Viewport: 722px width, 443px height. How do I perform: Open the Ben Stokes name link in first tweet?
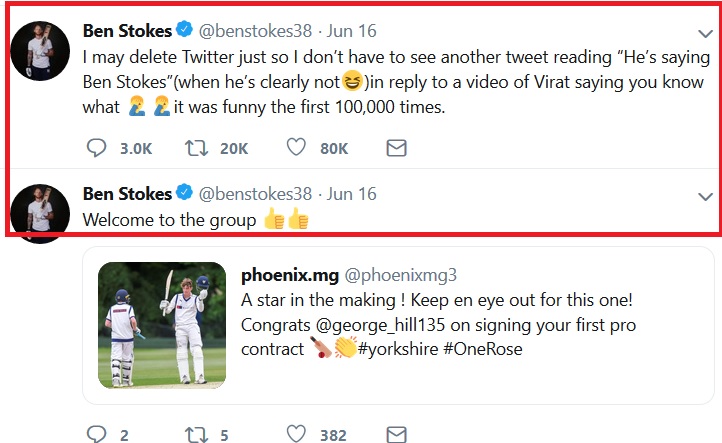tap(127, 31)
